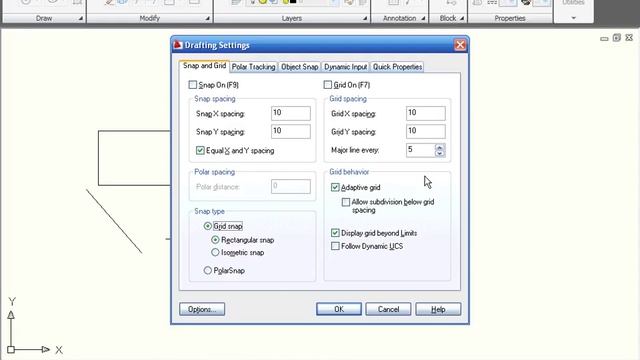Viewport: 640px width, 360px height.
Task: Expand the Block ribbon panel
Action: tap(462, 18)
